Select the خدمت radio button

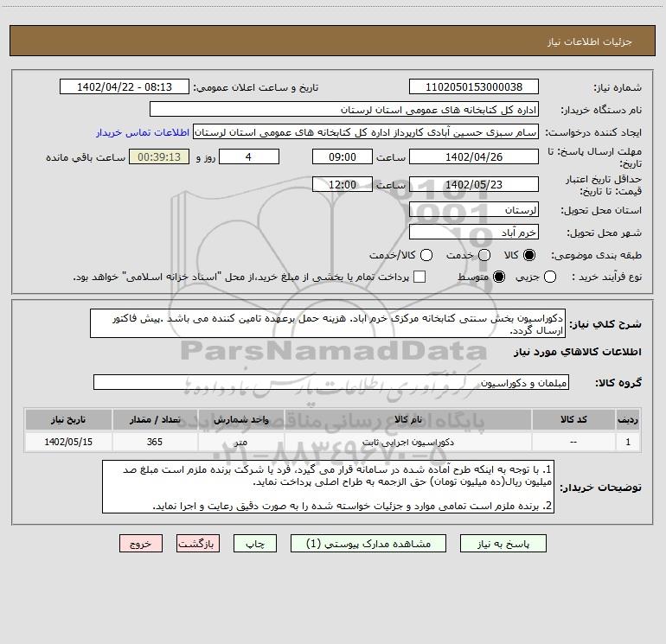coord(484,255)
